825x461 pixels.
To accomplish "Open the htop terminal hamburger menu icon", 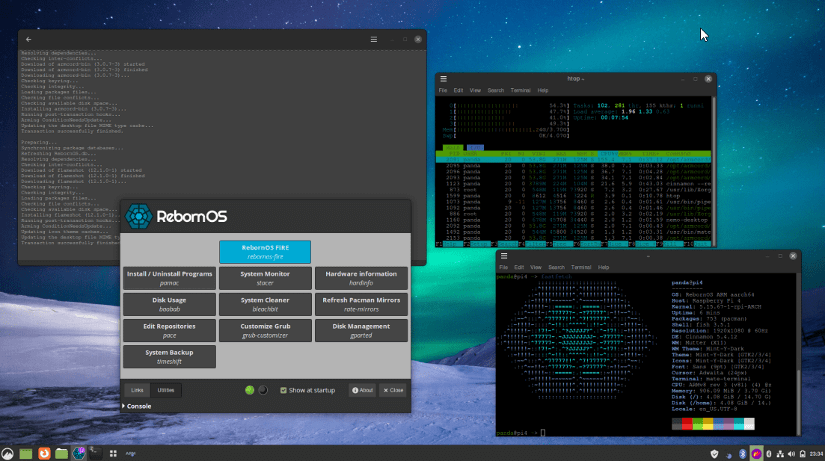I will [x=444, y=79].
